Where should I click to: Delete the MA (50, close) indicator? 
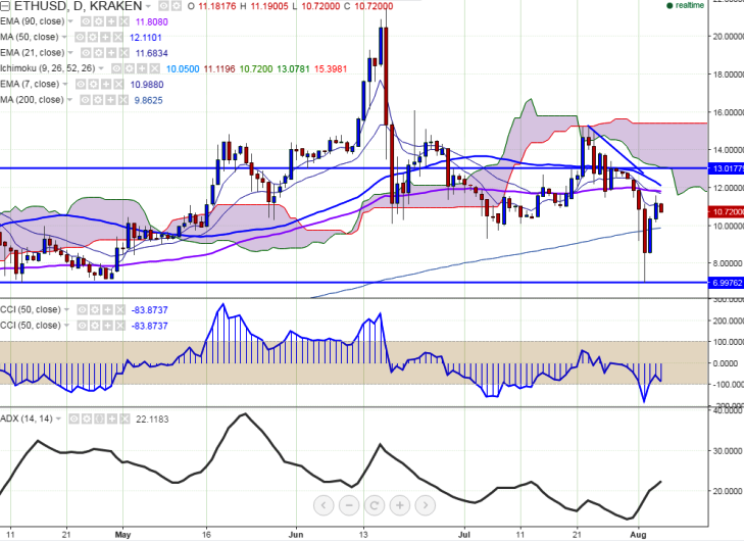pyautogui.click(x=118, y=37)
